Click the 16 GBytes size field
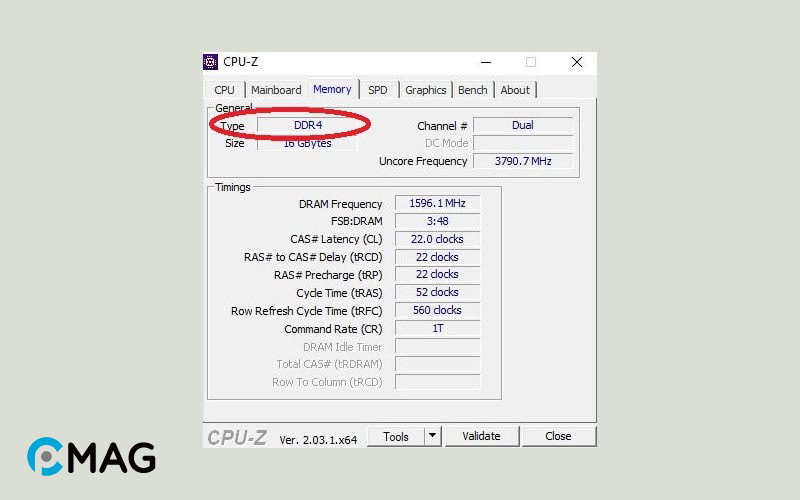Image resolution: width=800 pixels, height=500 pixels. (x=308, y=143)
